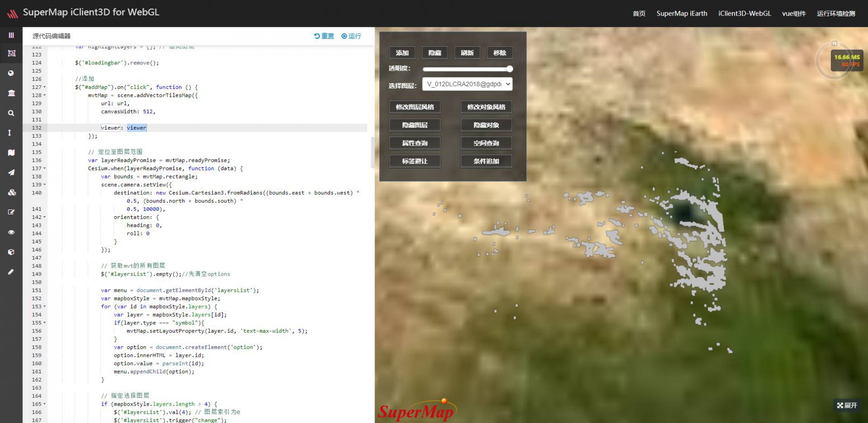Open the building (museum) category icon

tap(11, 93)
